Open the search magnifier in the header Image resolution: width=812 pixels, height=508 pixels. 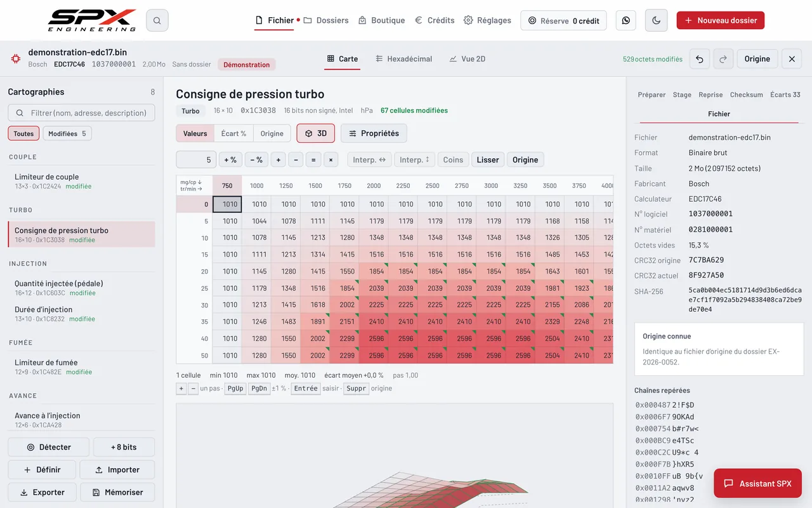pyautogui.click(x=157, y=20)
